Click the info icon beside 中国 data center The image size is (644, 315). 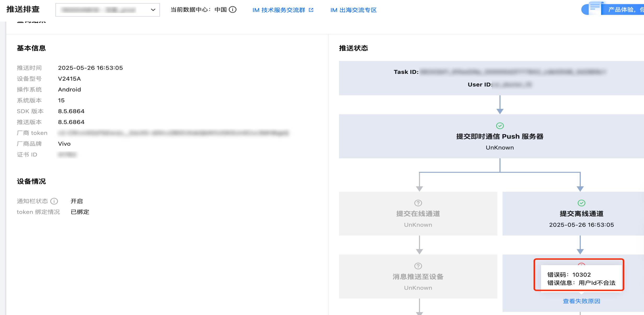click(232, 10)
